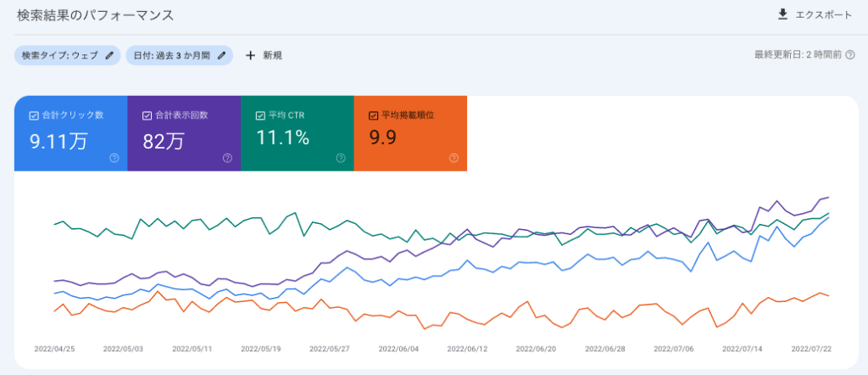Click the 2022/07/06 date axis label
Screen dimensions: 868x375
point(674,349)
